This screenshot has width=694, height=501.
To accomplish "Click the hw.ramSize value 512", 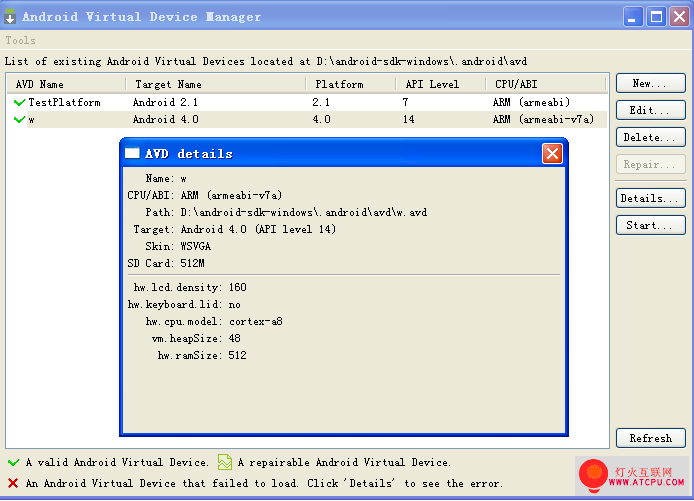I will (x=238, y=355).
